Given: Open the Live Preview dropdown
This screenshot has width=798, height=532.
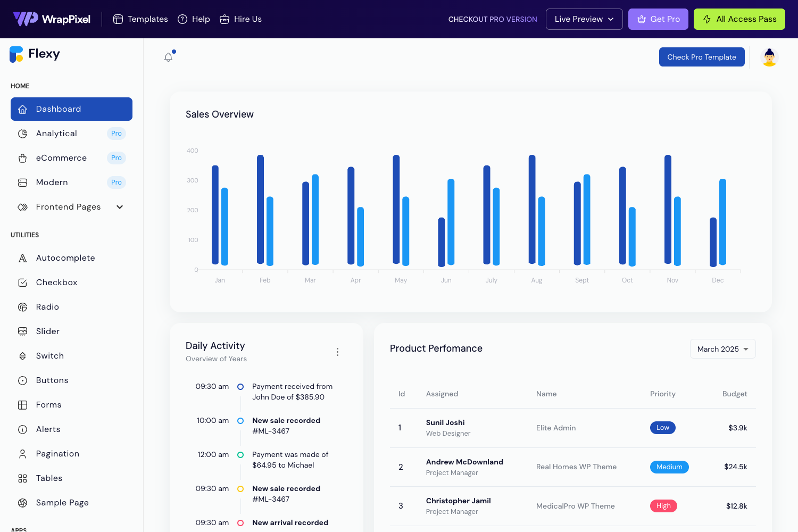Looking at the screenshot, I should click(x=584, y=19).
